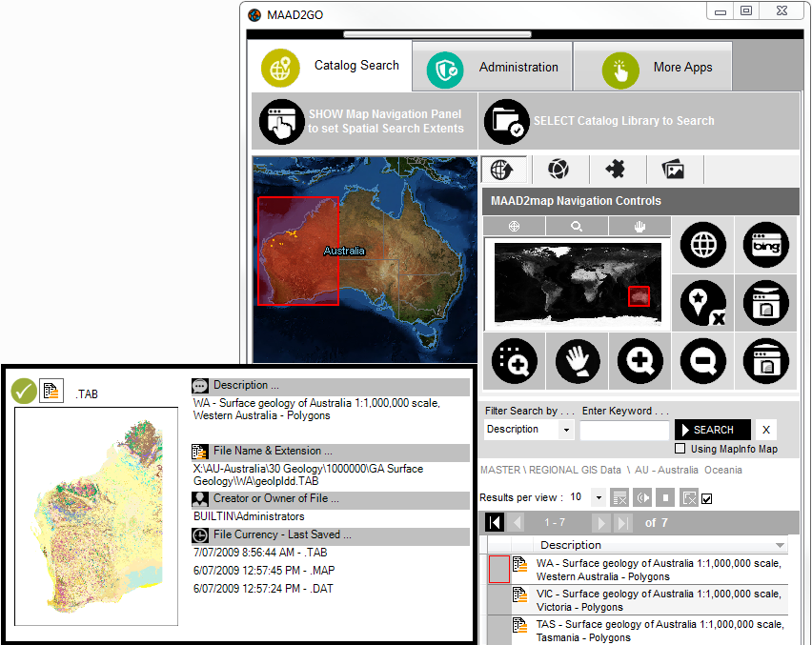Click the zoom in magnifier button
The height and width of the screenshot is (645, 812).
[640, 362]
